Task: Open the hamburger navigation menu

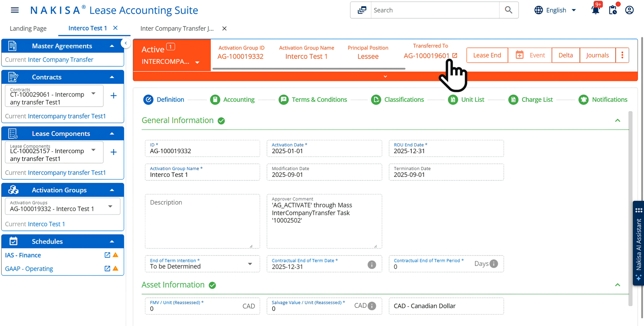Action: [15, 10]
